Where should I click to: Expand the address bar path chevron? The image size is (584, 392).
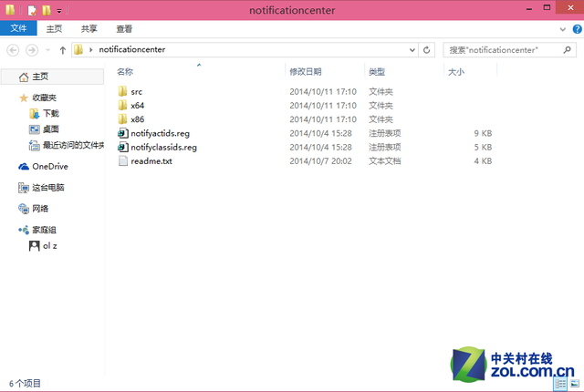(x=90, y=49)
